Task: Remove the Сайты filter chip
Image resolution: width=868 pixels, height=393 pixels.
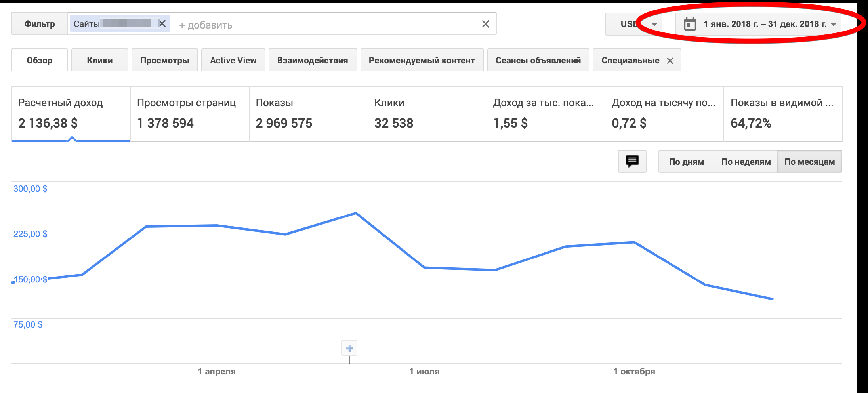Action: 162,24
